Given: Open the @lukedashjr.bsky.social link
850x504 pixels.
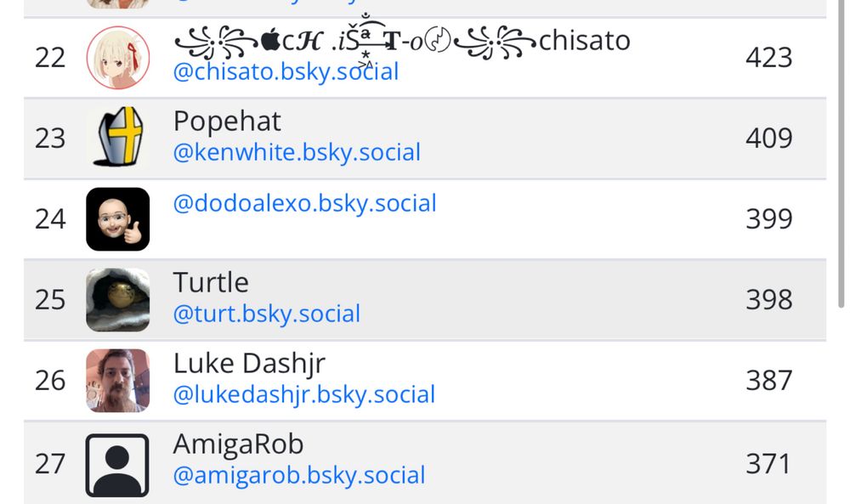Looking at the screenshot, I should click(x=304, y=394).
